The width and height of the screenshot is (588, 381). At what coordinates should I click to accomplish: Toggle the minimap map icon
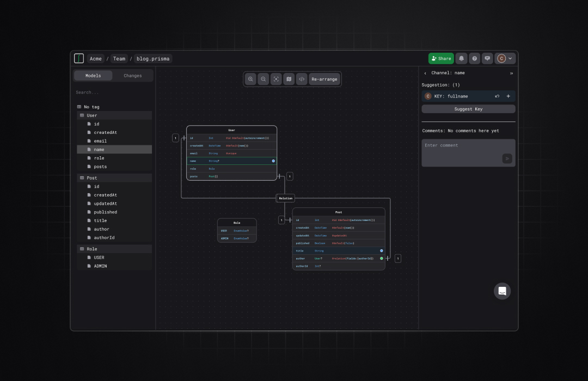pyautogui.click(x=289, y=79)
